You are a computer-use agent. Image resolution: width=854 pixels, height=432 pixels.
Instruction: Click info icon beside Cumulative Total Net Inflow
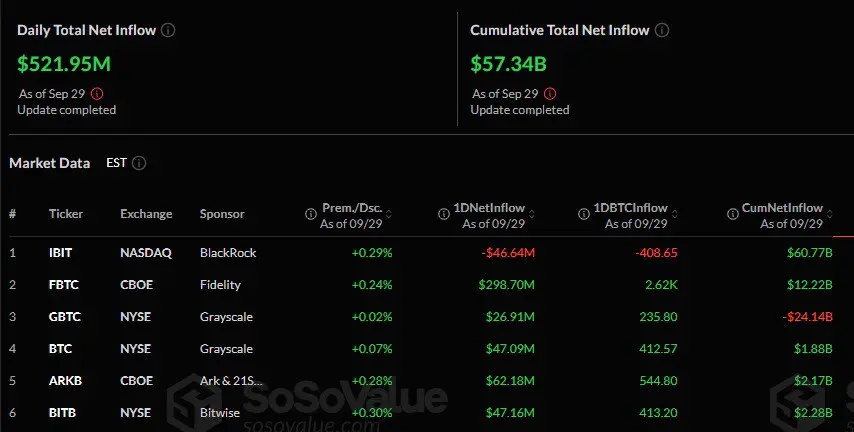pyautogui.click(x=662, y=30)
